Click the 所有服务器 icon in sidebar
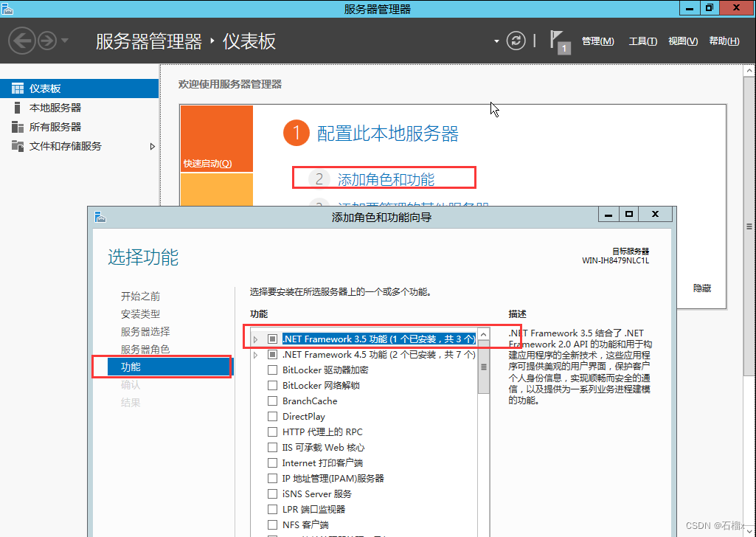 tap(18, 127)
